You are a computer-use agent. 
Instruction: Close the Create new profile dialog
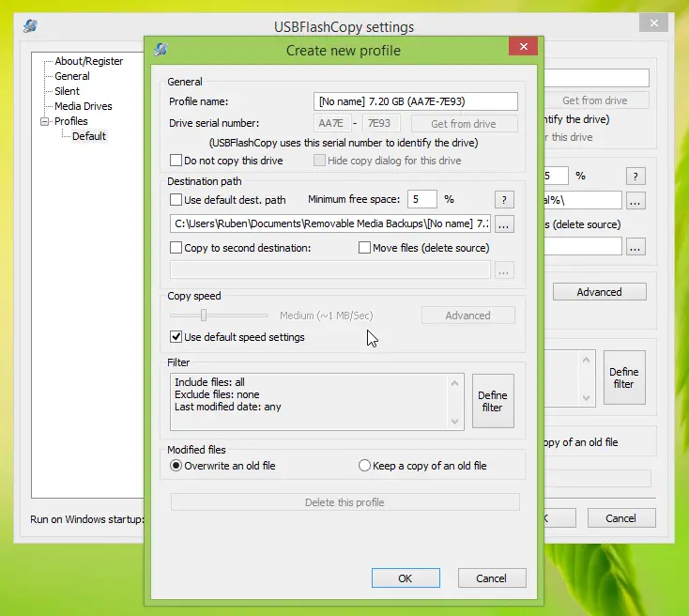pyautogui.click(x=524, y=46)
